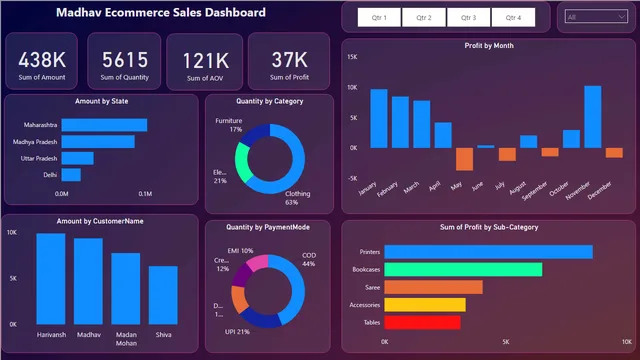
Task: Select the Madhya Pradesh bar
Action: pyautogui.click(x=98, y=142)
